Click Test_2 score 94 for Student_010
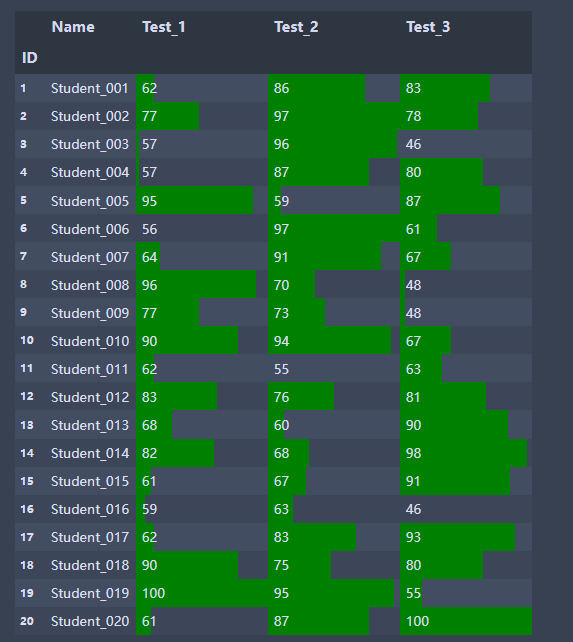Viewport: 573px width, 642px height. tap(334, 341)
